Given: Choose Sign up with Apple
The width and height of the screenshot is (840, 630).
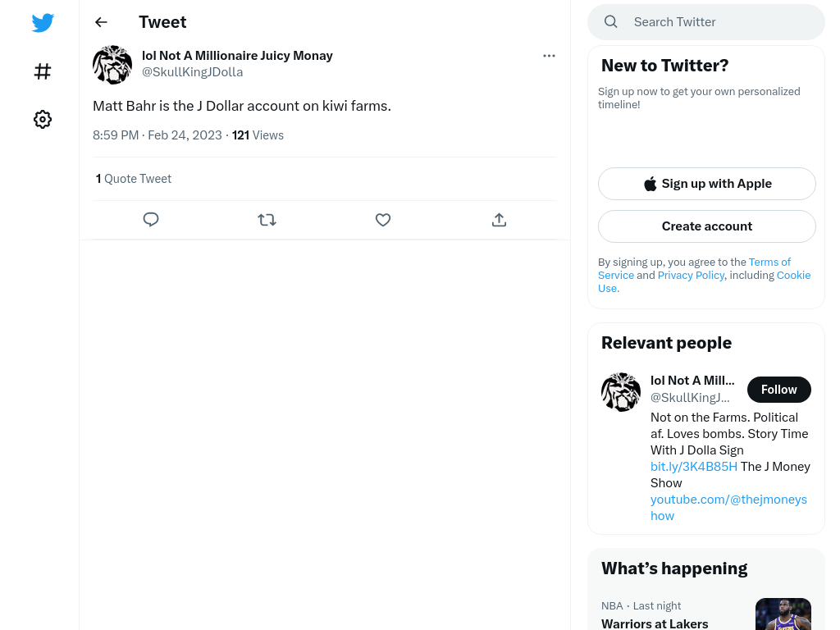Looking at the screenshot, I should click(x=706, y=184).
